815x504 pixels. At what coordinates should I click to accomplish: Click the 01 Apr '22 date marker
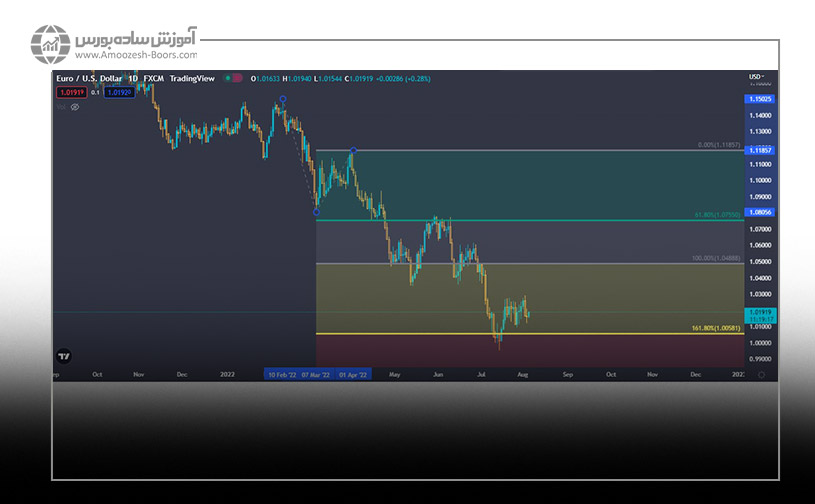pyautogui.click(x=353, y=374)
